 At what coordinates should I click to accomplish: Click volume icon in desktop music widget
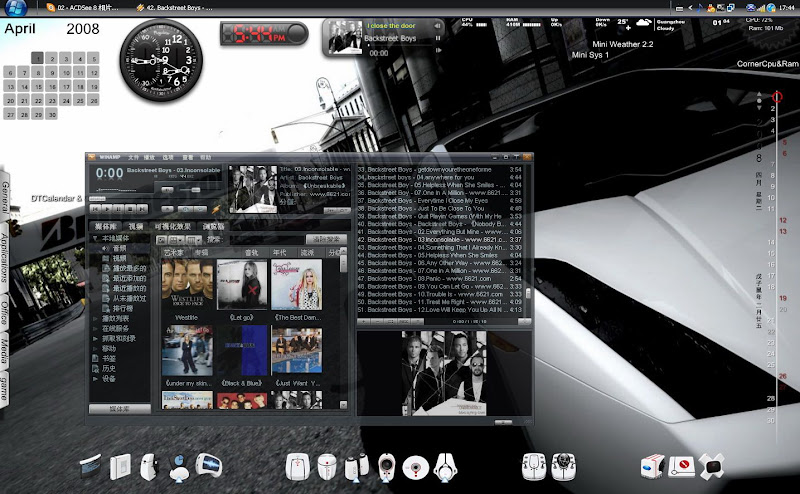[x=437, y=26]
